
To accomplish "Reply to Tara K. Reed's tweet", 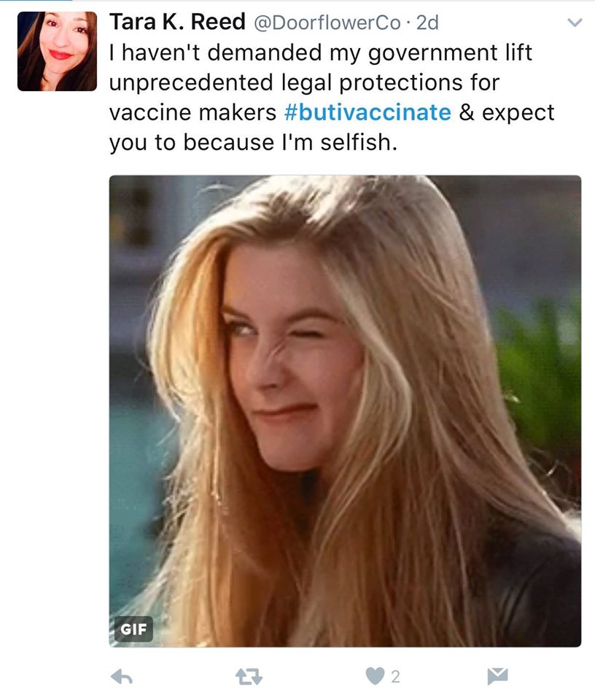I will pyautogui.click(x=122, y=677).
